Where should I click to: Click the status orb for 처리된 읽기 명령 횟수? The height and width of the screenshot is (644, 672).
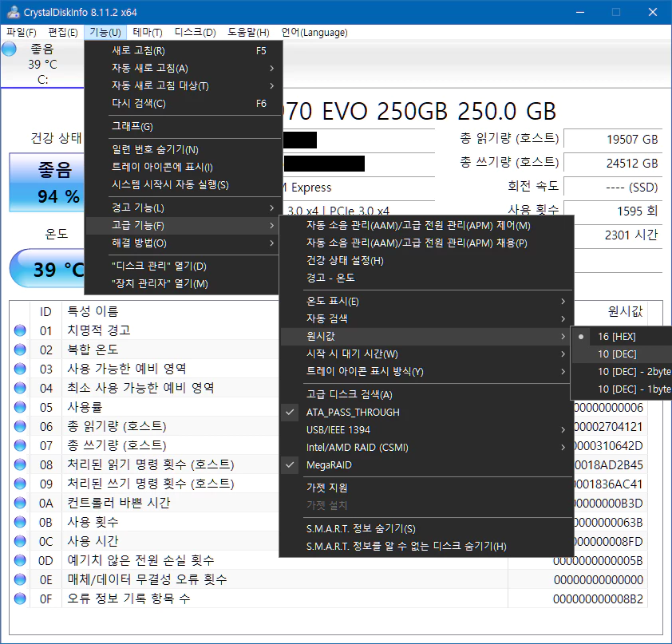pyautogui.click(x=20, y=464)
